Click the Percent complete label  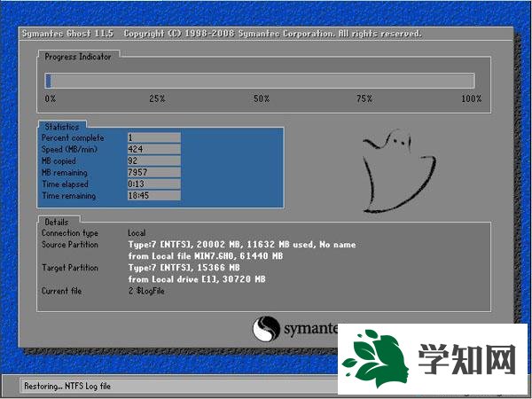coord(73,137)
